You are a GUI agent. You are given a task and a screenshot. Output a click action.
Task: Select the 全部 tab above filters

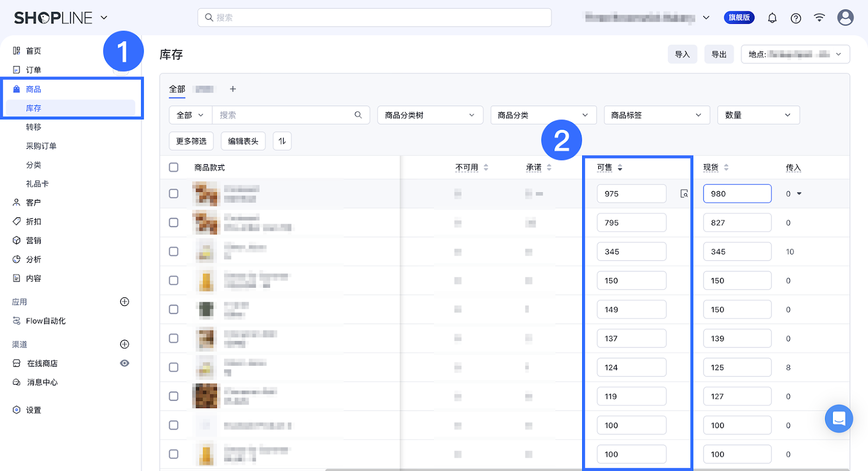(177, 89)
